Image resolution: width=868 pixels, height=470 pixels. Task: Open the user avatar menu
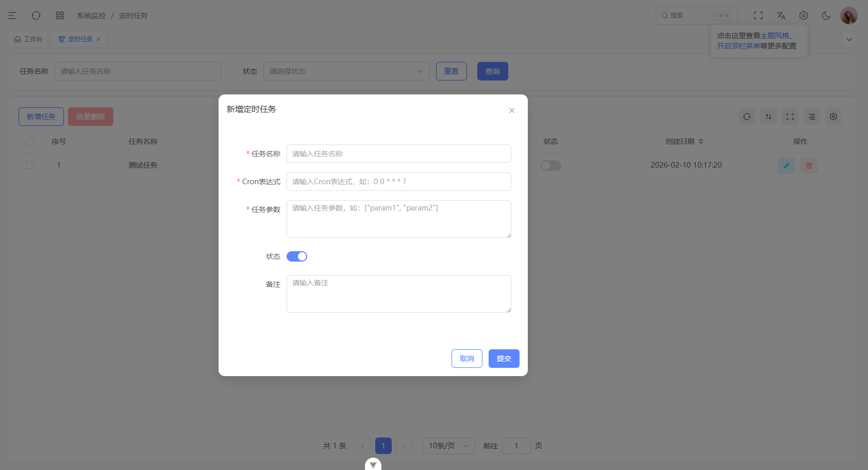click(849, 15)
